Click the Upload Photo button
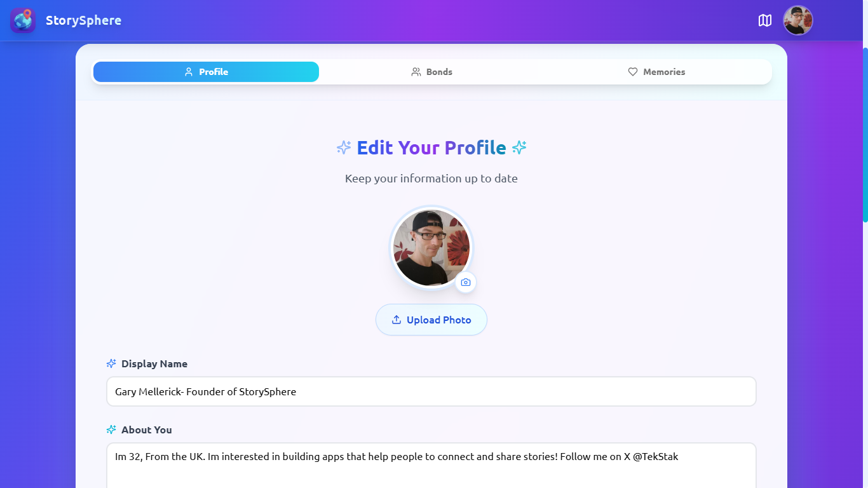Viewport: 868px width, 488px height. (x=431, y=320)
